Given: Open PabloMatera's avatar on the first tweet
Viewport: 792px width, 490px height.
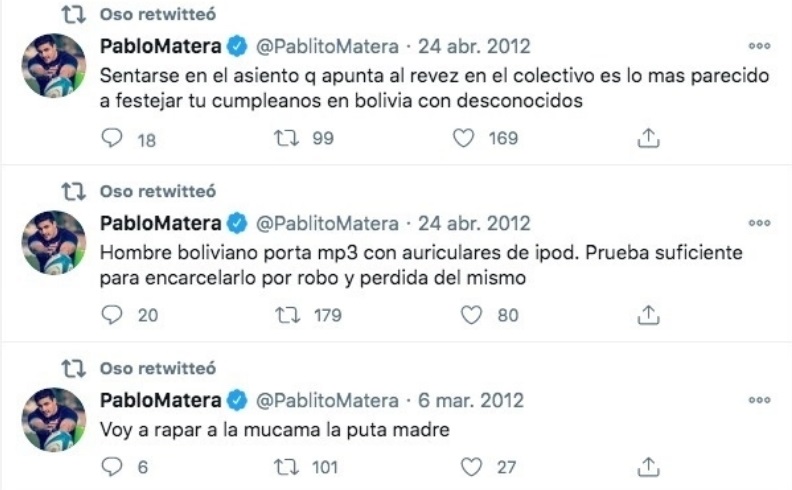Looking at the screenshot, I should point(54,66).
